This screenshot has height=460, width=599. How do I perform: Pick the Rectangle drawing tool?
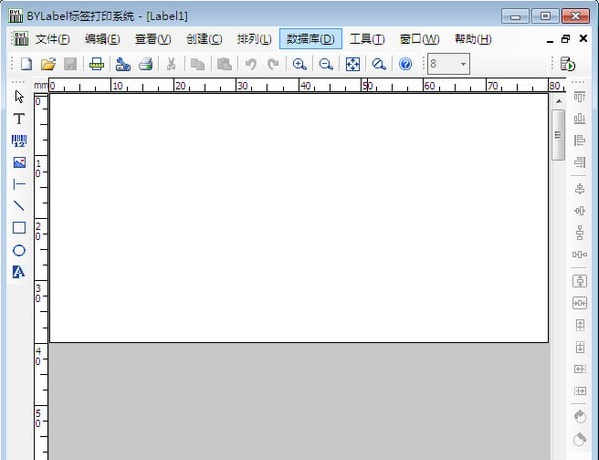point(19,228)
